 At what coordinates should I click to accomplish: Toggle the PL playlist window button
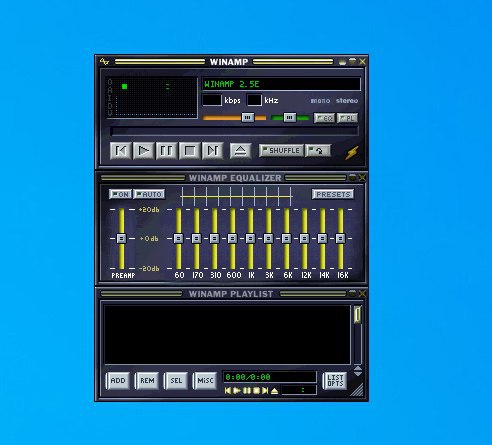pyautogui.click(x=347, y=118)
